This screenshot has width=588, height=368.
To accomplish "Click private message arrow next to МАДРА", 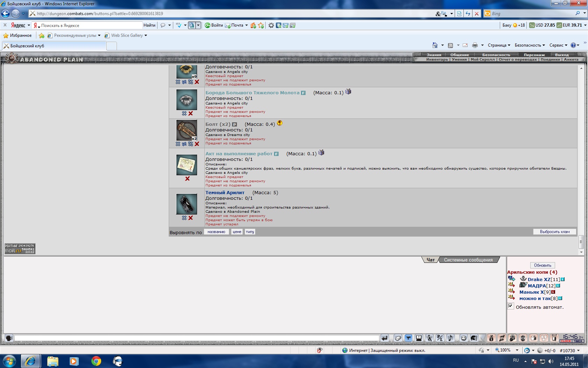I will tap(511, 285).
